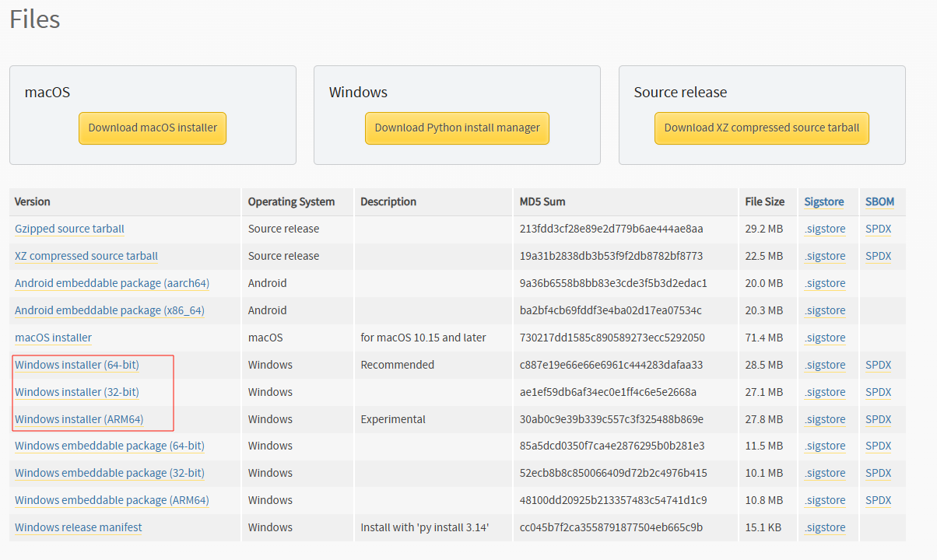The height and width of the screenshot is (560, 937).
Task: Open Windows embeddable package (ARM64) link
Action: pyautogui.click(x=112, y=500)
